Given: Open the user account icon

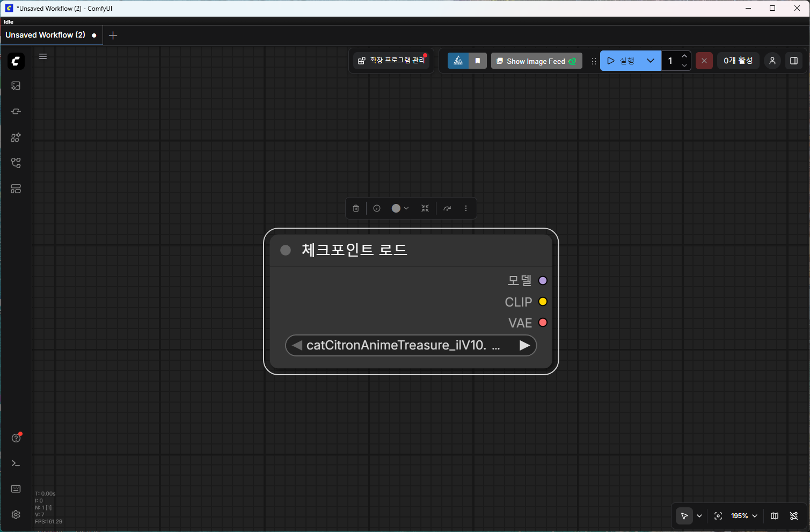Looking at the screenshot, I should point(772,61).
